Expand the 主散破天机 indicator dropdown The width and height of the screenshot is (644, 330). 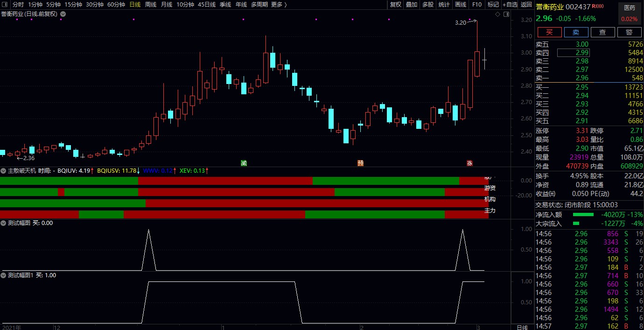[4, 171]
